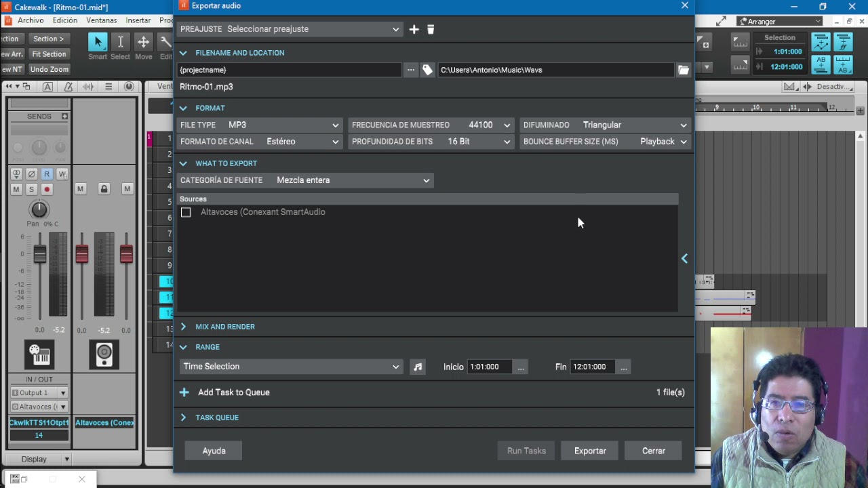Toggle Solo button on MIDI strip
The height and width of the screenshot is (488, 868).
click(31, 189)
